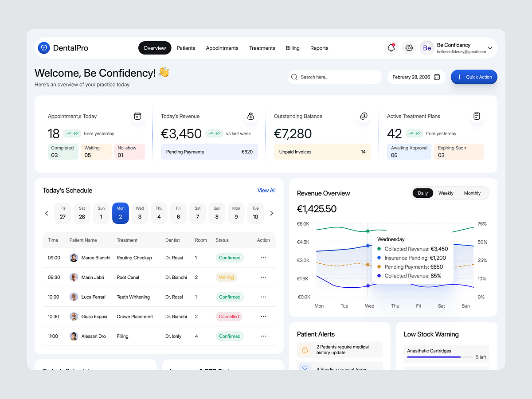Open actions menu for Marco Bianchi's appointment

point(264,258)
